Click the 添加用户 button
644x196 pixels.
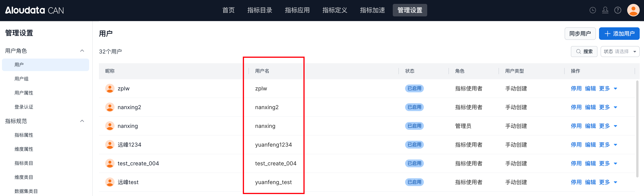[619, 34]
